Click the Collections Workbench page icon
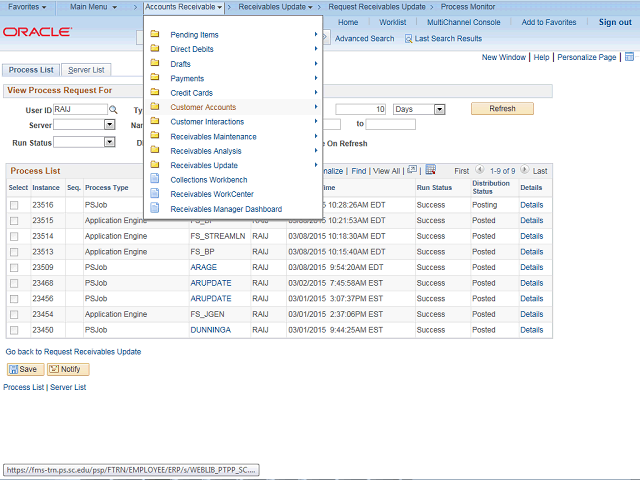This screenshot has width=640, height=480. [155, 180]
